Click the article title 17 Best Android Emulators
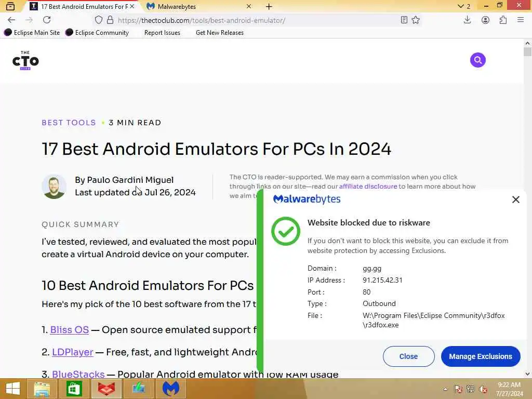 pos(217,149)
